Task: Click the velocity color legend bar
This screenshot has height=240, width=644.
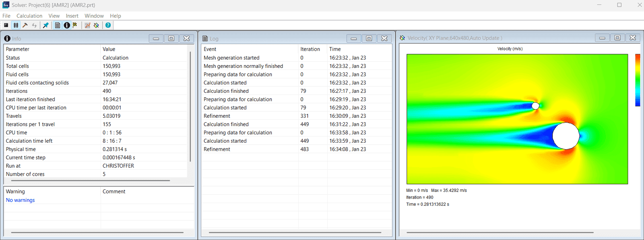Action: [x=638, y=80]
